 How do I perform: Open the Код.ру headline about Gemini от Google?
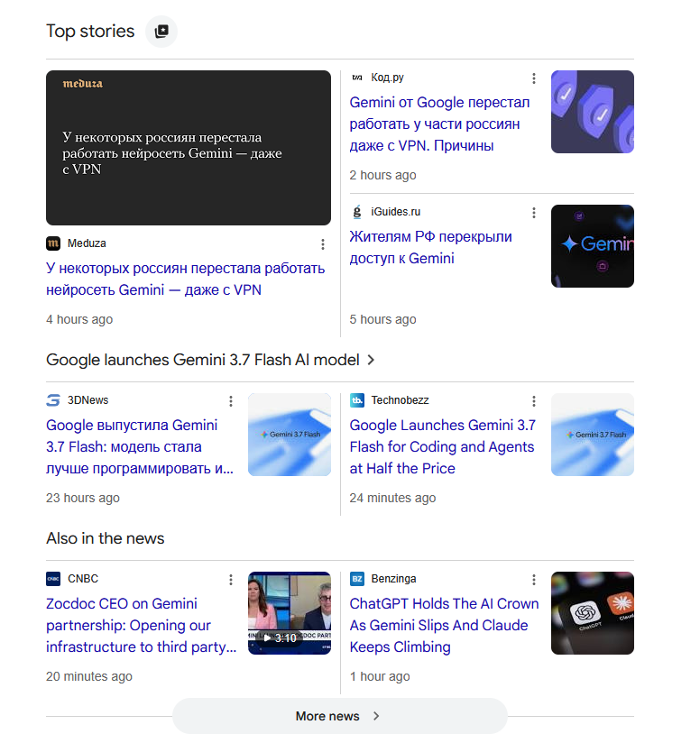[x=439, y=124]
